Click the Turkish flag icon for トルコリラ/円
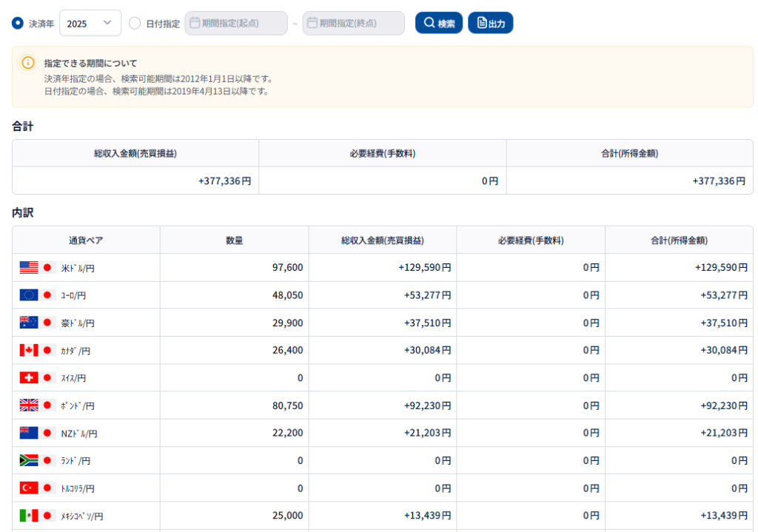 29,488
